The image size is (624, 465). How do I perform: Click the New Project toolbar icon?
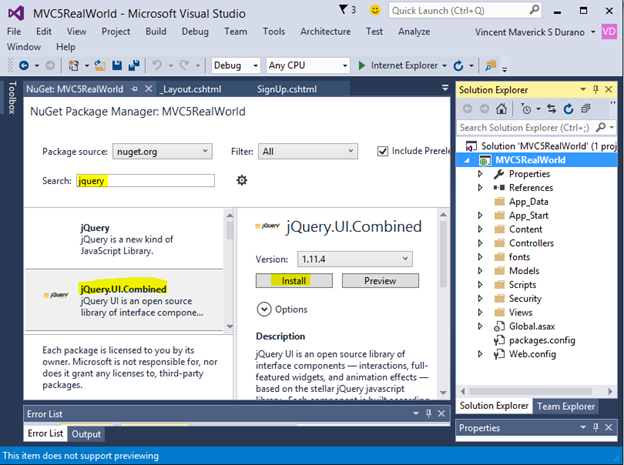[74, 65]
